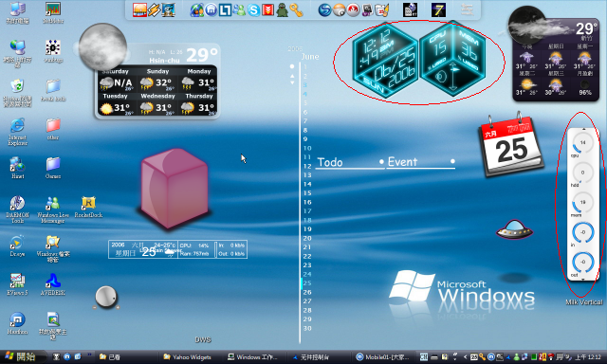The height and width of the screenshot is (364, 607).
Task: Click the golden key icon in dock
Action: coord(296,10)
